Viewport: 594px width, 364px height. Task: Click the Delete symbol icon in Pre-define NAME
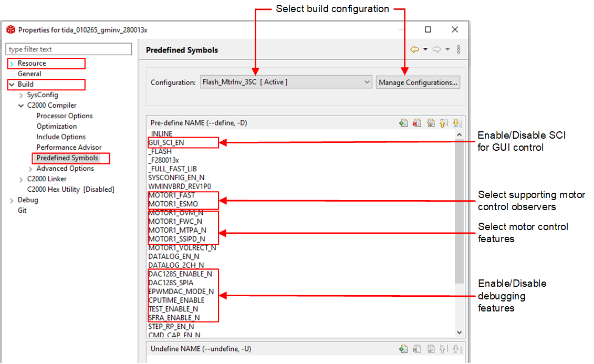417,123
